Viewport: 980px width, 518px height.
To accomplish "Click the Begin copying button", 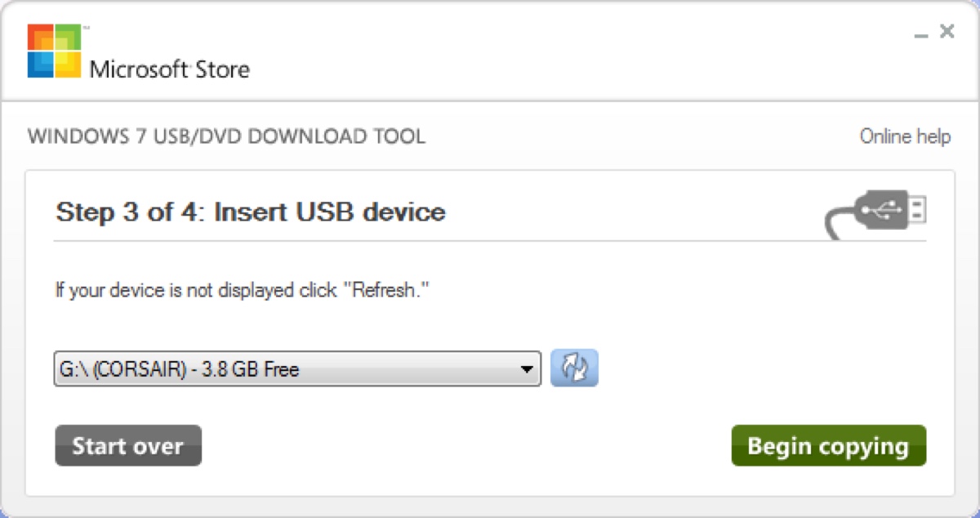I will [x=828, y=446].
